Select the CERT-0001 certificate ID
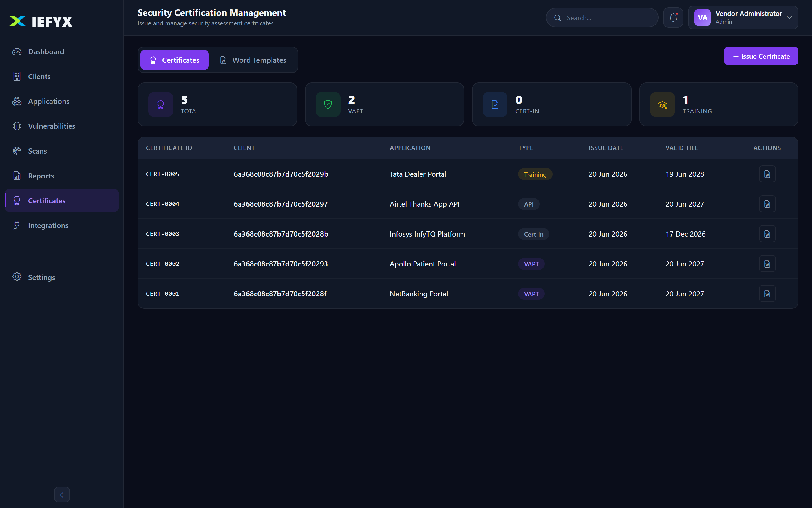Viewport: 812px width, 508px height. [163, 294]
